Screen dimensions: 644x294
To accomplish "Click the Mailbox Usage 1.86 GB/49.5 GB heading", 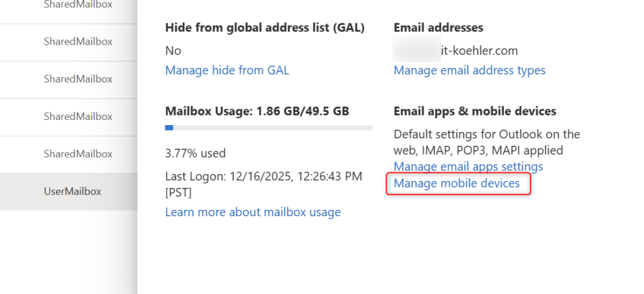I will pos(257,111).
